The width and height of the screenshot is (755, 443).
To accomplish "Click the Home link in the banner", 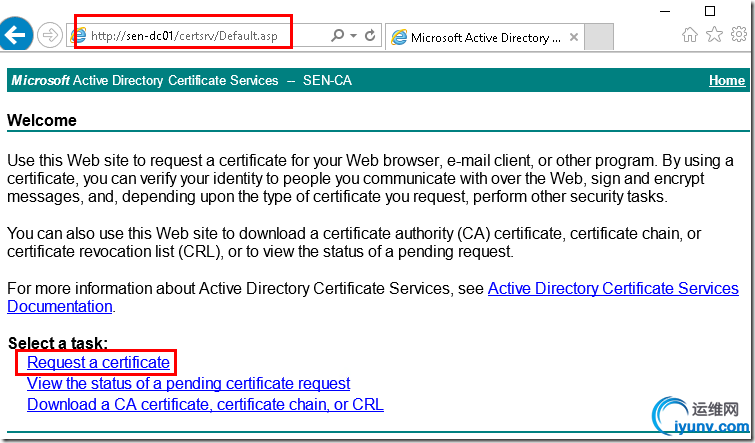I will coord(727,81).
